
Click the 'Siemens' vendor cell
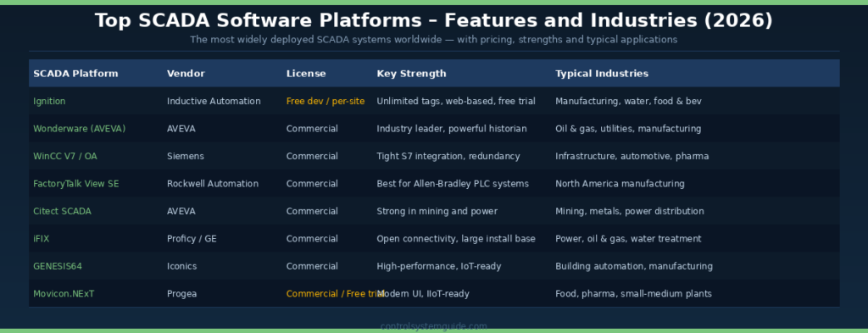pyautogui.click(x=186, y=157)
